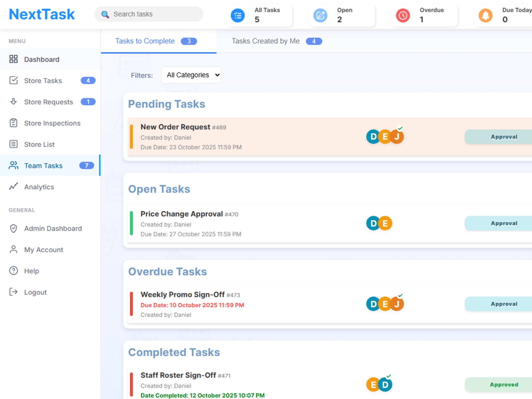
Task: Open My Account
Action: pyautogui.click(x=50, y=249)
